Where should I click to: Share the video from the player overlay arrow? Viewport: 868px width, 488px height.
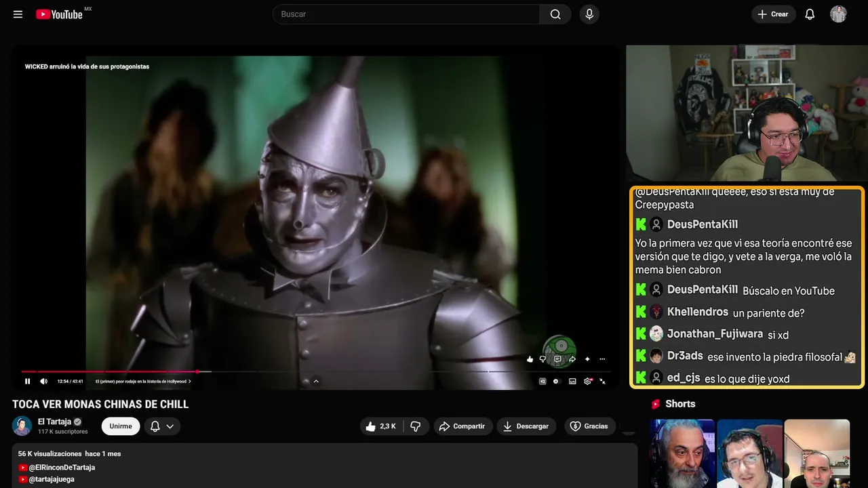(x=572, y=359)
